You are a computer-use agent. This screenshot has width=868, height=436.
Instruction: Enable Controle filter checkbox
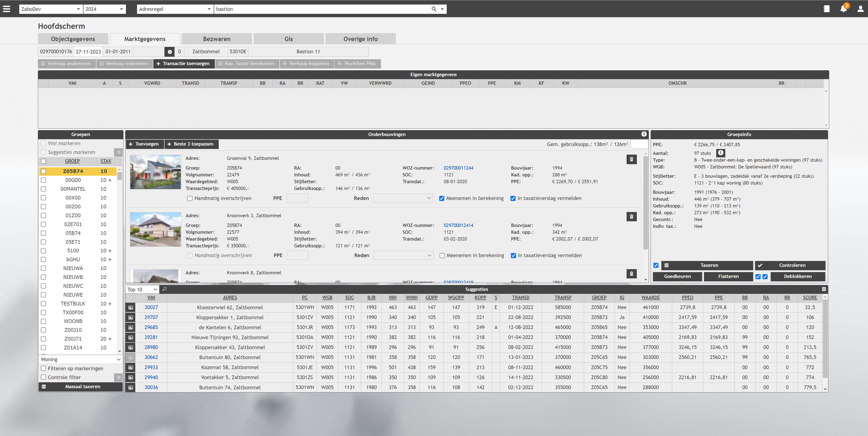click(44, 378)
